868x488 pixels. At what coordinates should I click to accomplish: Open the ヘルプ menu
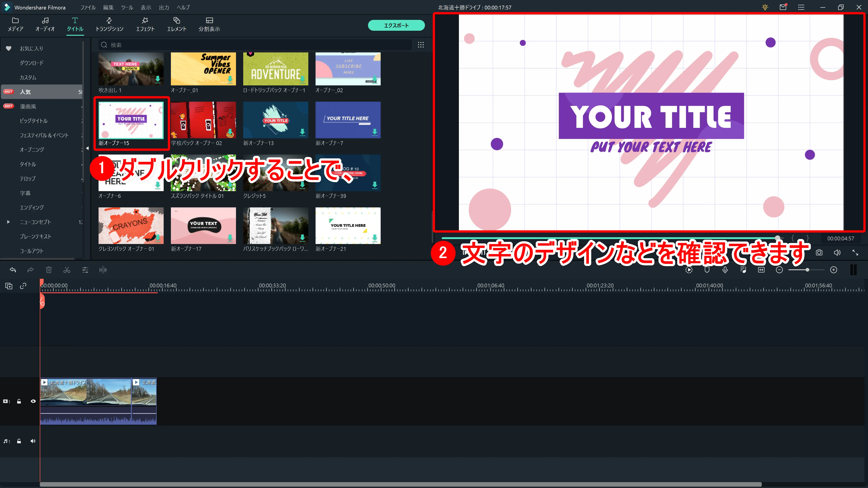click(183, 7)
